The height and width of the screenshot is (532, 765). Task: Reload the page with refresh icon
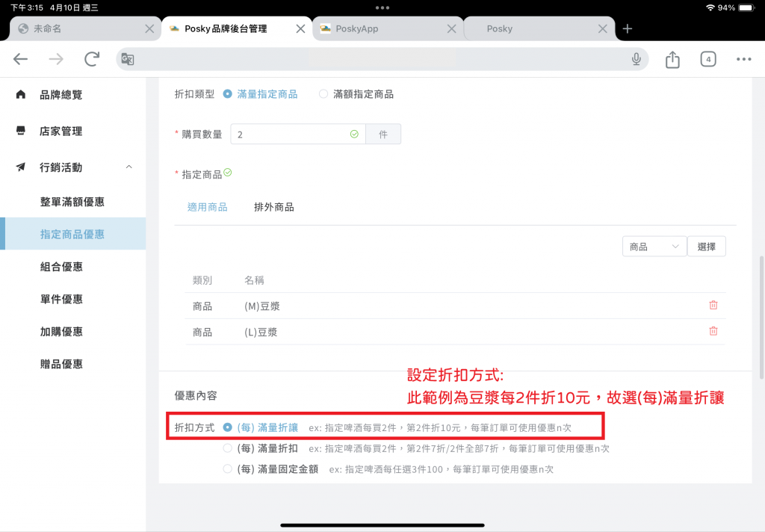(92, 59)
